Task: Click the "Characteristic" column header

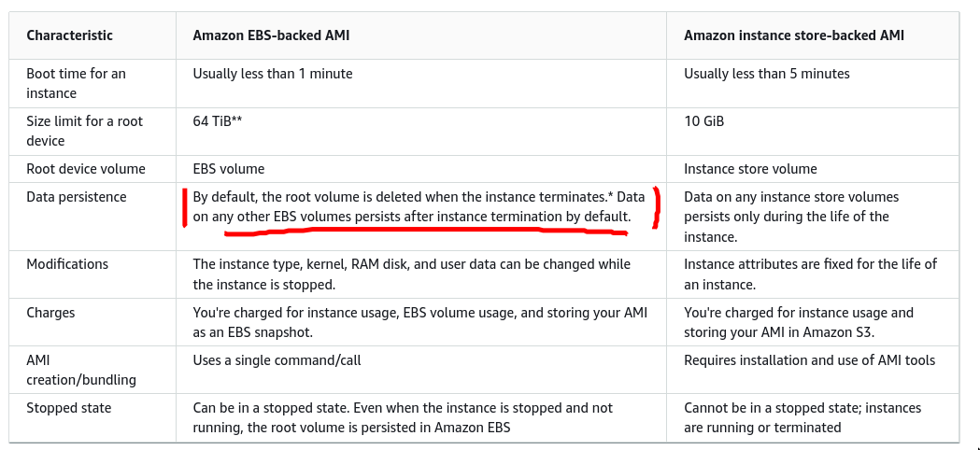Action: [69, 35]
